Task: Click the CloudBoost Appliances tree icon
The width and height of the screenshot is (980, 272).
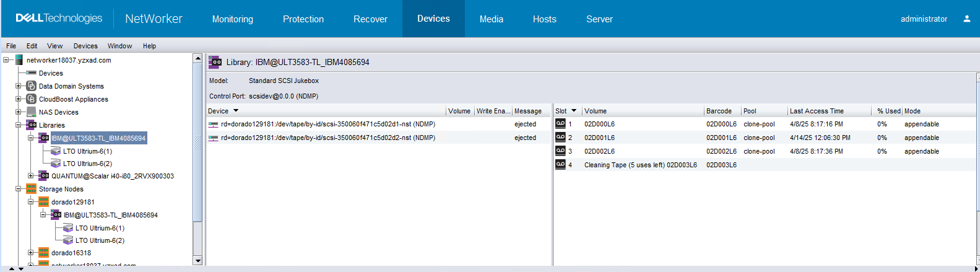Action: click(x=32, y=99)
